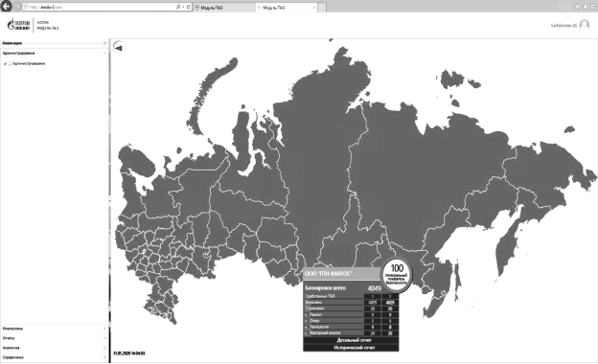Click the АСОПЕК МОДУЛЬ ПАЗ header title

(x=48, y=25)
